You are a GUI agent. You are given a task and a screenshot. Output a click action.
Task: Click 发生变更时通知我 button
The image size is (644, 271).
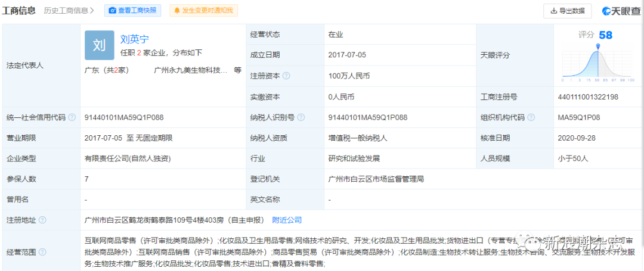tap(203, 10)
